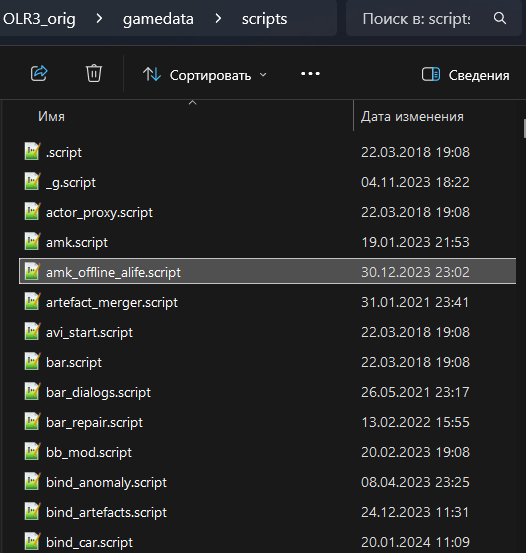
Task: Toggle the Сведения details pane
Action: coord(465,75)
